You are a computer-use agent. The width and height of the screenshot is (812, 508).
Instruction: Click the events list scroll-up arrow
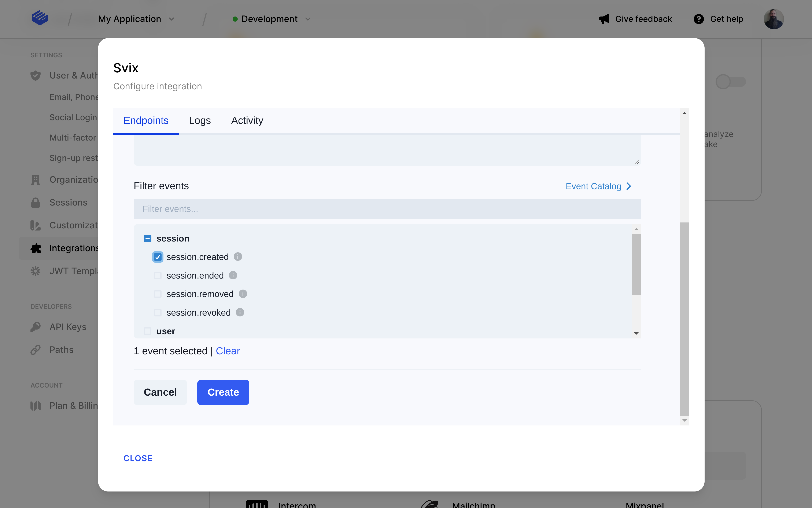click(x=636, y=229)
